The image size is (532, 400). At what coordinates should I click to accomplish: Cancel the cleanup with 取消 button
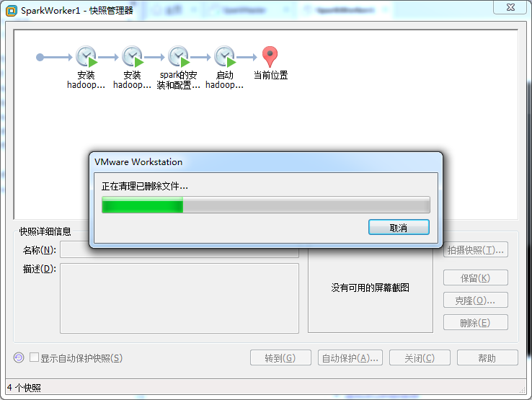pos(399,227)
